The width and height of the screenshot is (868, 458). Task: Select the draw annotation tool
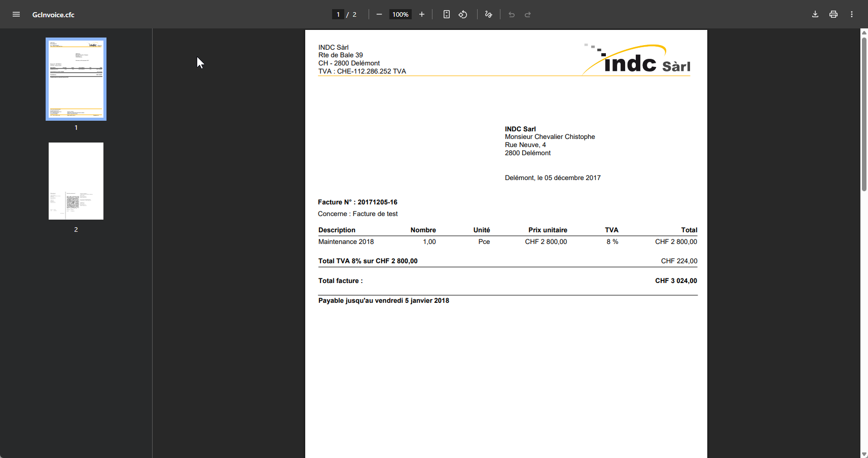(x=488, y=14)
